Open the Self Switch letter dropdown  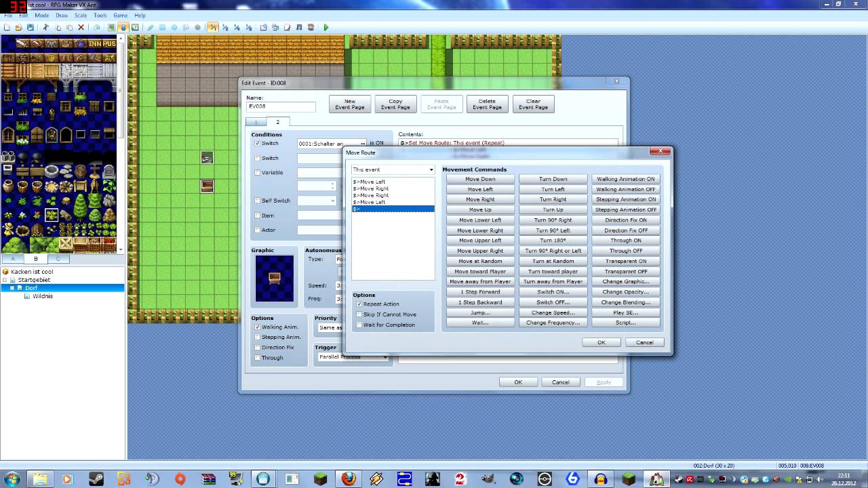pos(317,201)
